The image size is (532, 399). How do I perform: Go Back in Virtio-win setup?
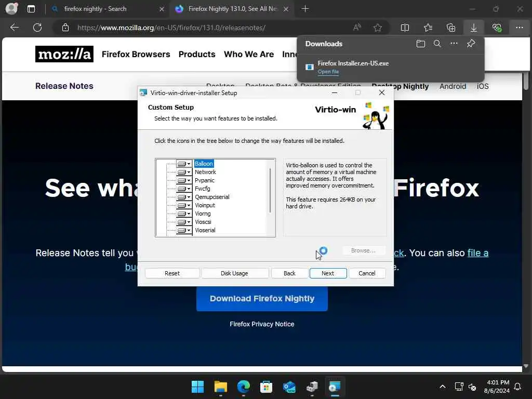(289, 273)
